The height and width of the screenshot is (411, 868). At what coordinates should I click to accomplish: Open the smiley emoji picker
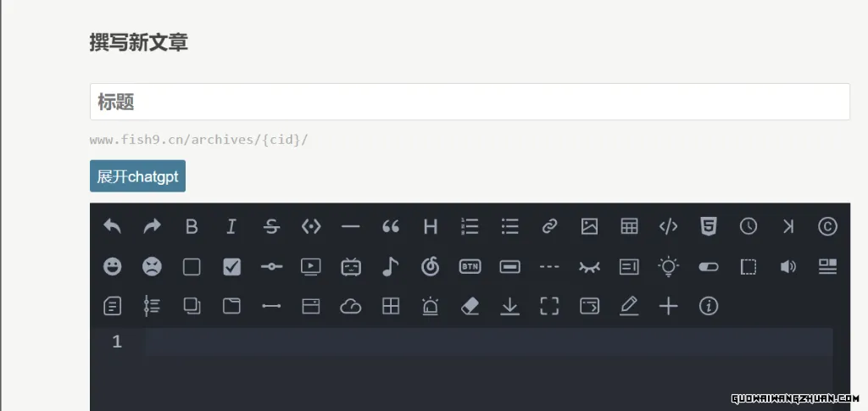[113, 267]
